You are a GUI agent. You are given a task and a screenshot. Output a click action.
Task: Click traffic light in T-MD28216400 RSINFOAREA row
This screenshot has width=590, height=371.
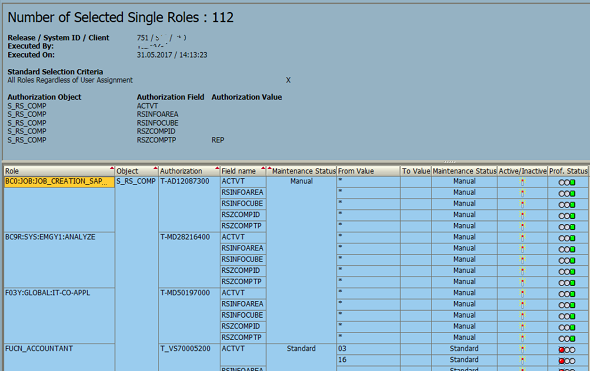[x=567, y=249]
